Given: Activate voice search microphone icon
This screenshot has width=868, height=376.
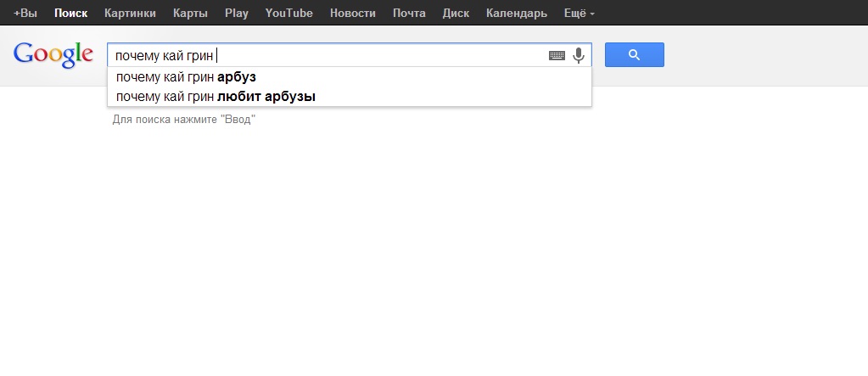Looking at the screenshot, I should tap(579, 55).
